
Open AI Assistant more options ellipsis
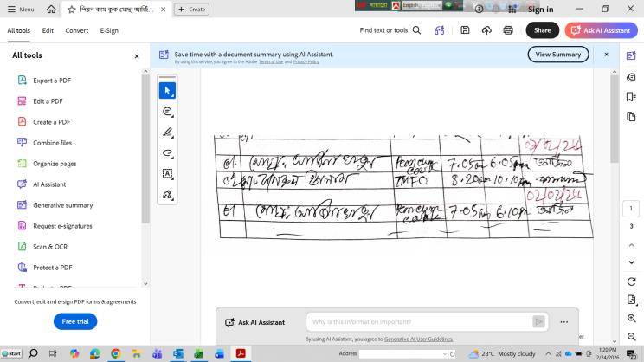pos(564,322)
